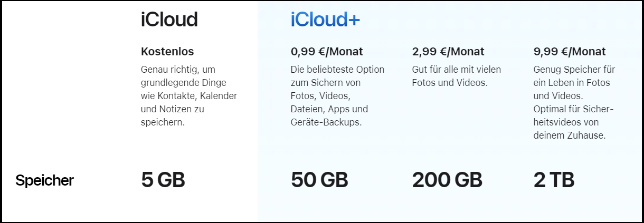Screen dimensions: 644x223
Task: Click the "Gut für alle mit vielen" description
Action: click(456, 70)
